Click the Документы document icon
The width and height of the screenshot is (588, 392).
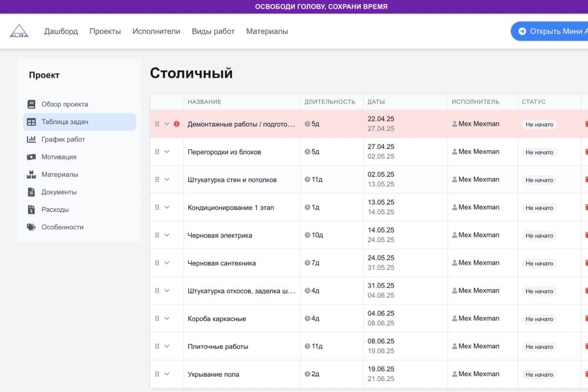[x=31, y=192]
